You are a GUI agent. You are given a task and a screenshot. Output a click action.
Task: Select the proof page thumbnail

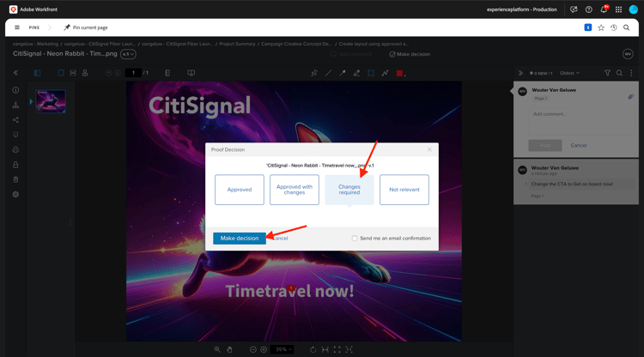pos(51,101)
